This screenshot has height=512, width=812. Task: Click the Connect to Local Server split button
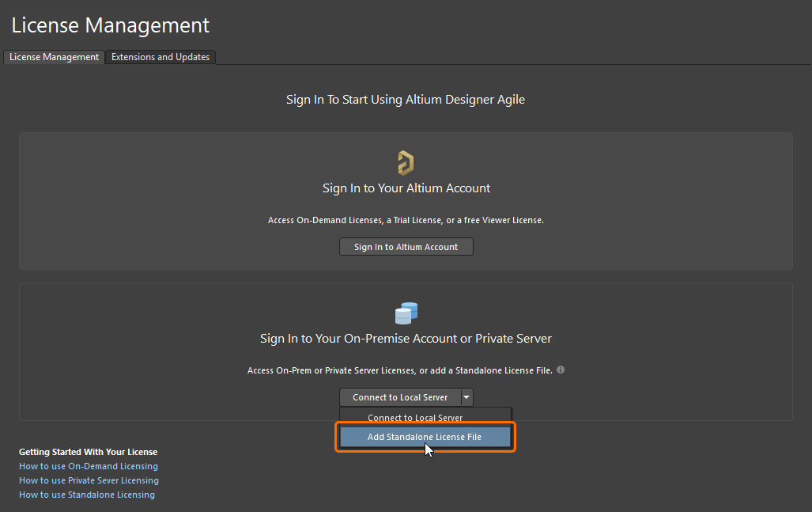(x=400, y=397)
